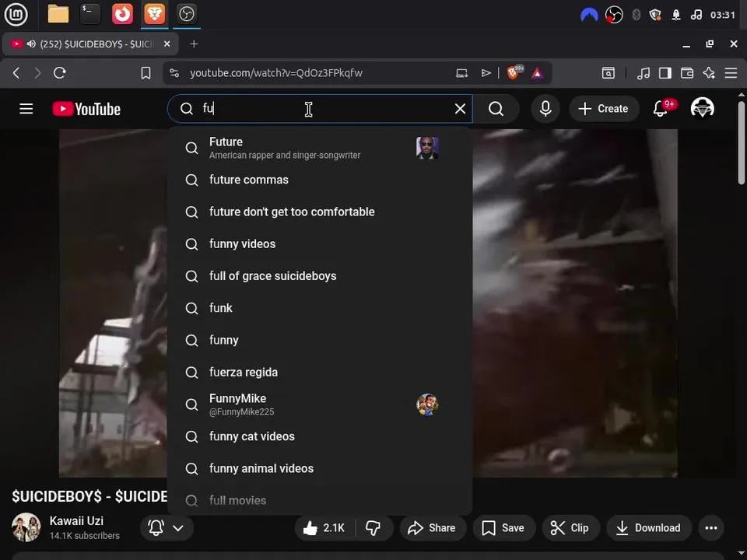This screenshot has height=560, width=747.
Task: Expand subscription notification bell dropdown
Action: pos(167,527)
